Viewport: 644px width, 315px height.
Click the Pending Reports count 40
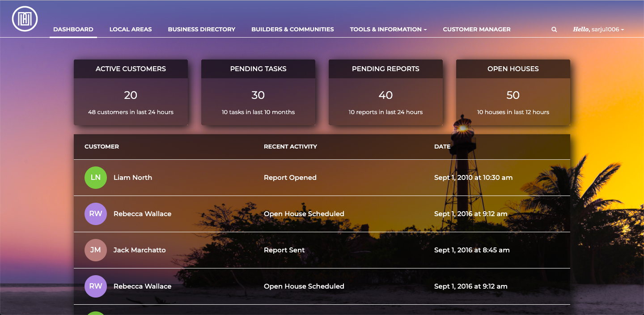pos(386,95)
